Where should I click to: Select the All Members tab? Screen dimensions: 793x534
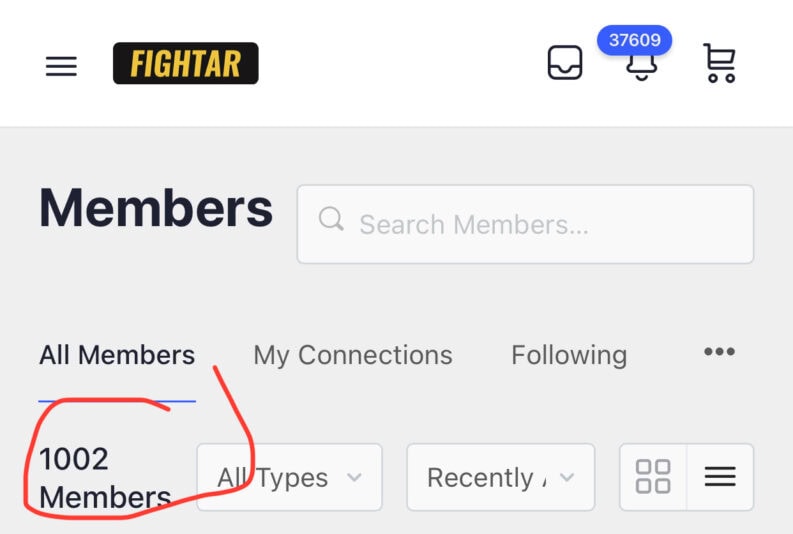(117, 355)
